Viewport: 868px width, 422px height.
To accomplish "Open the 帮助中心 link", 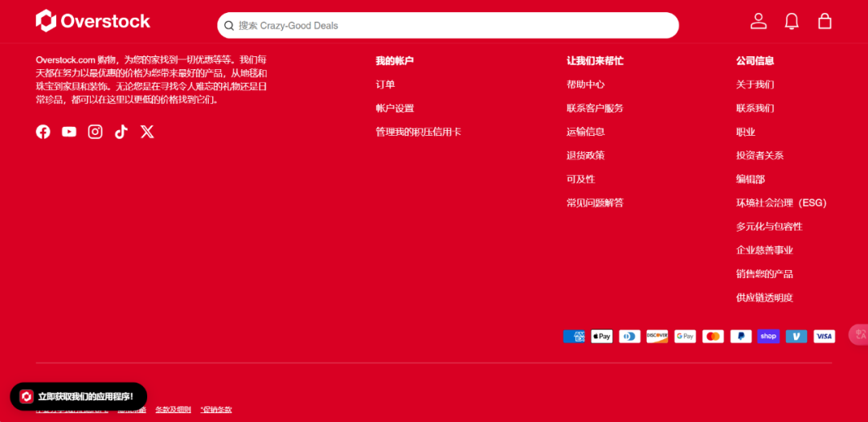I will coord(586,84).
